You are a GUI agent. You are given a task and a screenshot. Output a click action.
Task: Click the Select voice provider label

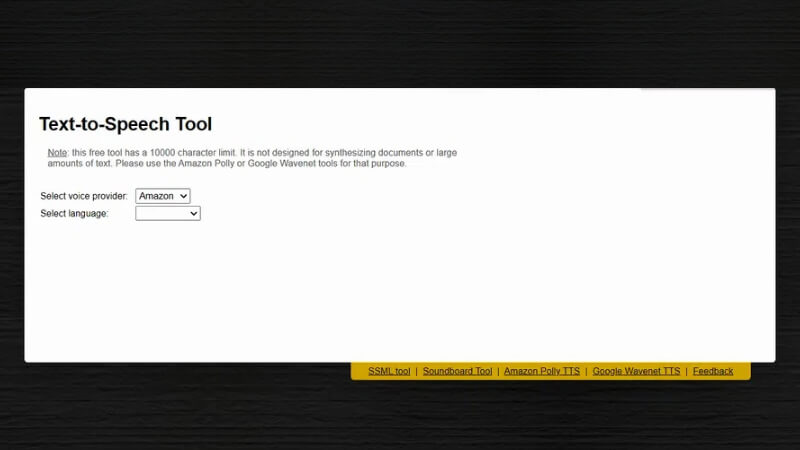pos(84,196)
